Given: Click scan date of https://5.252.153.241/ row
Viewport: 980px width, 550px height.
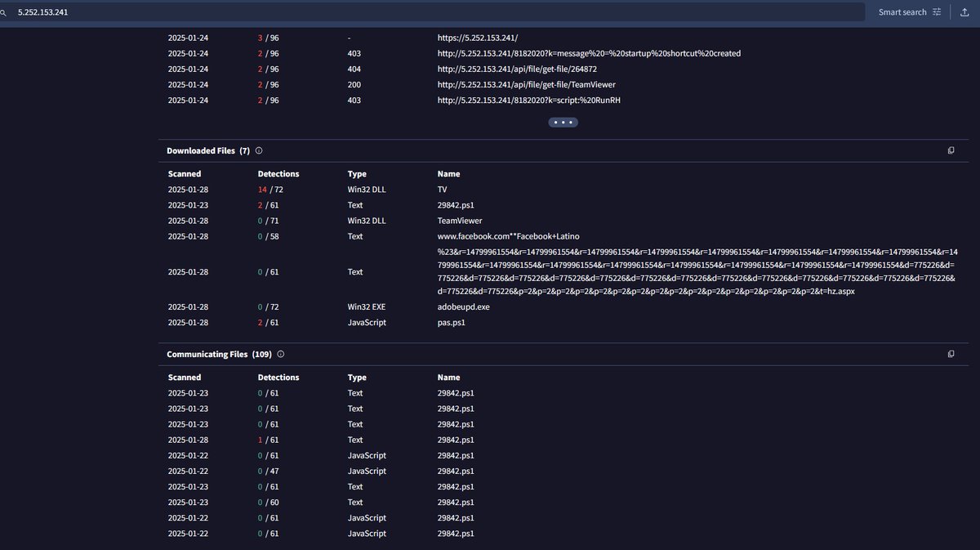Looking at the screenshot, I should tap(188, 38).
